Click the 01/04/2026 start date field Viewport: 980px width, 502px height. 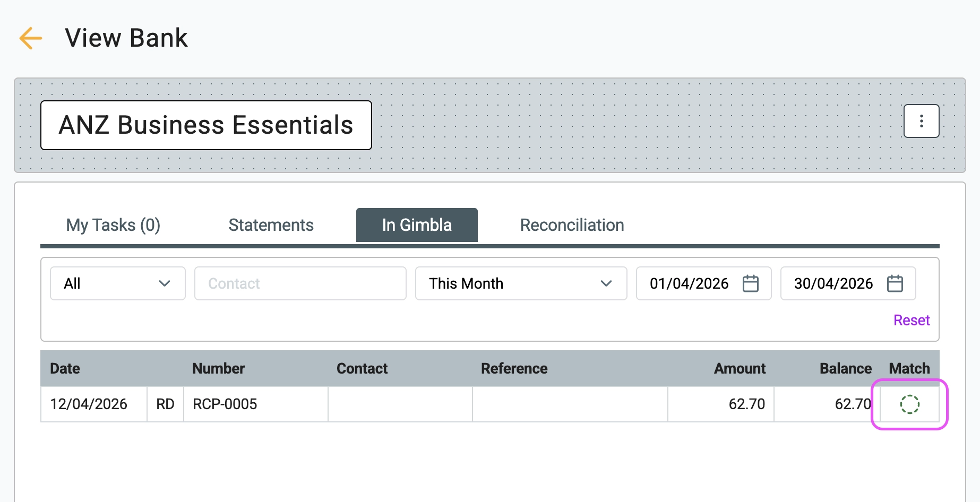coord(689,283)
